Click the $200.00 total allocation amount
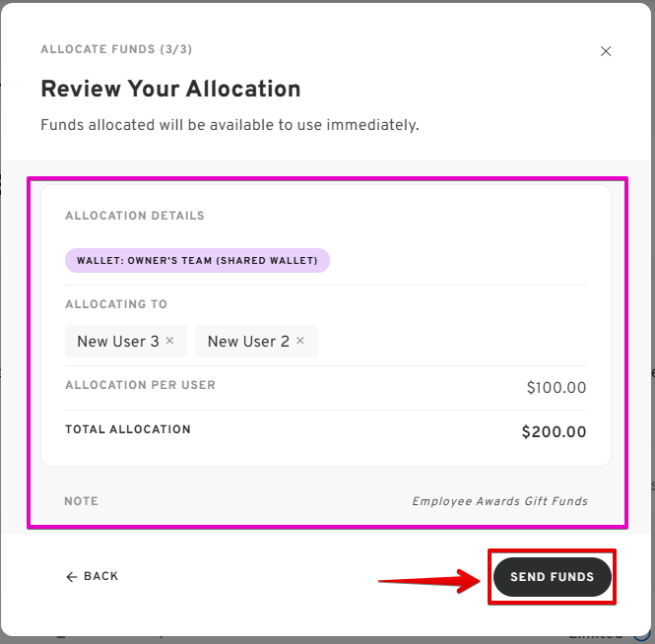Viewport: 655px width, 644px height. pos(554,432)
